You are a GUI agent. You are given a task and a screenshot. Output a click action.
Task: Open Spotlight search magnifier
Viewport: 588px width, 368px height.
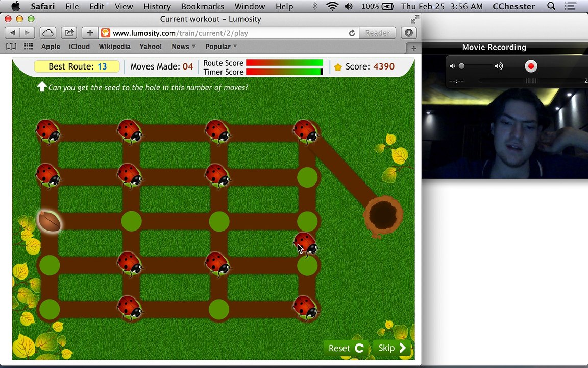click(x=551, y=6)
